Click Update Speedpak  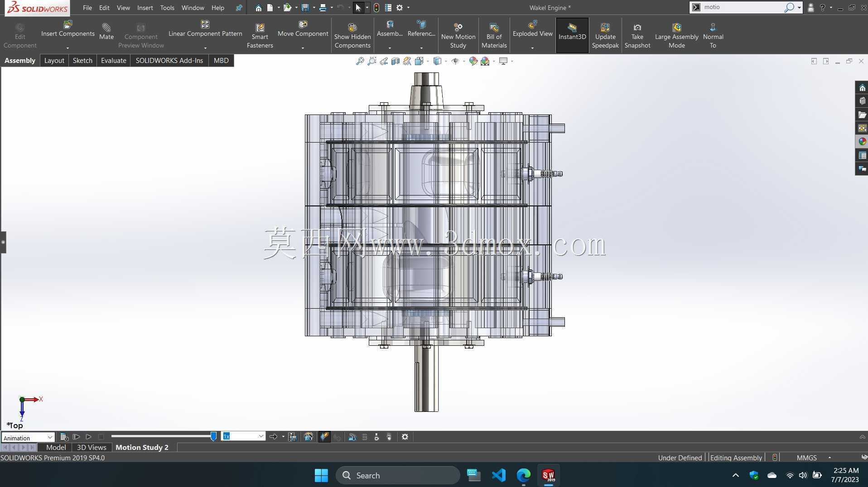coord(605,36)
